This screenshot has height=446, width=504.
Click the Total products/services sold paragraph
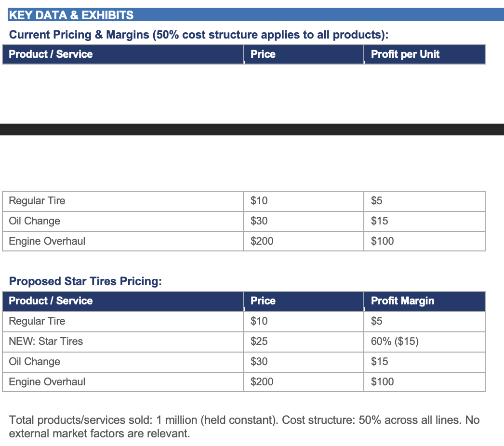pyautogui.click(x=244, y=427)
